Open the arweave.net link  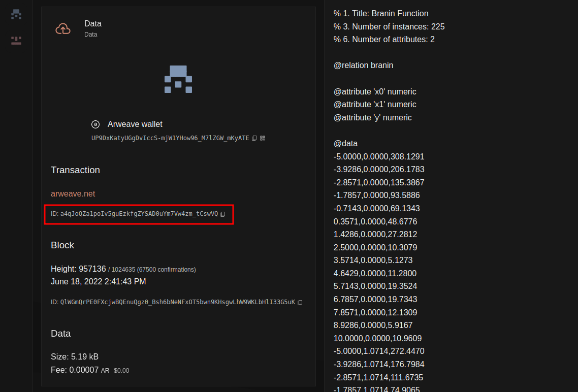73,194
